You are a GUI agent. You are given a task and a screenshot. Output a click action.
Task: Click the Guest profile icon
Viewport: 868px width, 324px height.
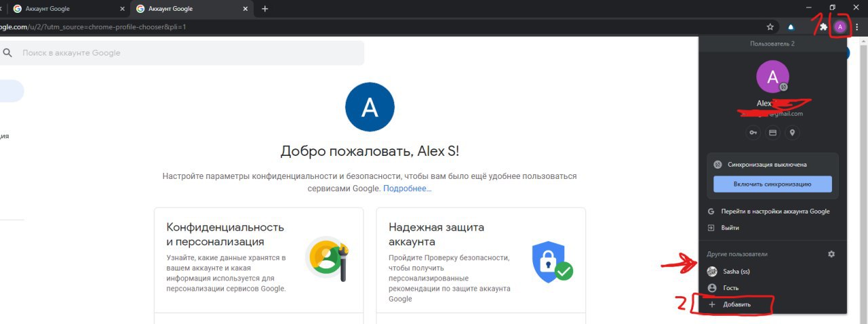coord(711,288)
